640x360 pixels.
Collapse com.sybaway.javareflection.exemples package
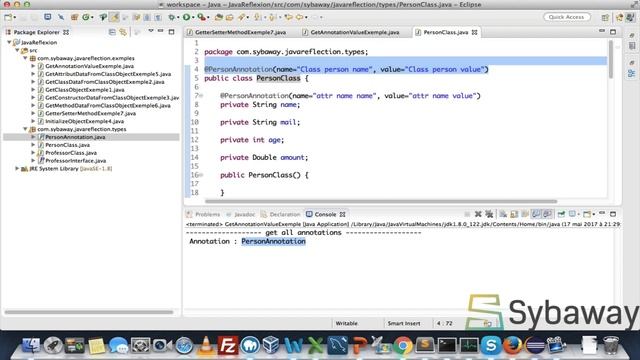click(x=25, y=58)
